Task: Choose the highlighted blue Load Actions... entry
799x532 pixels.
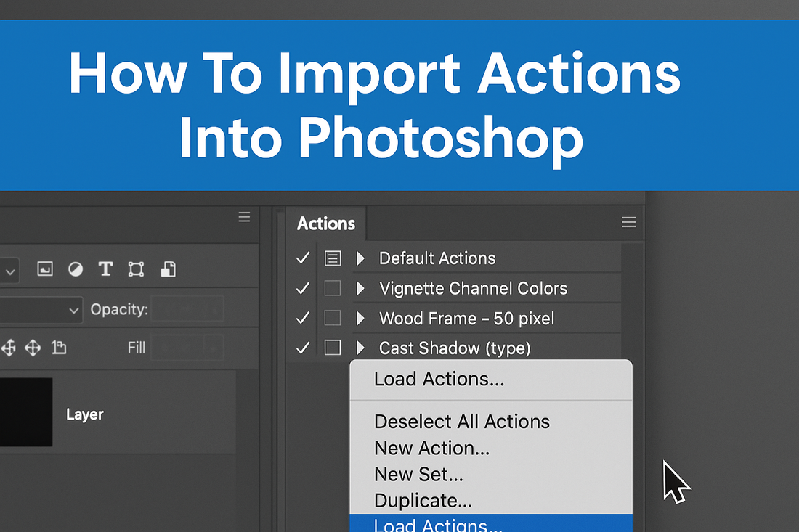Action: (491, 523)
